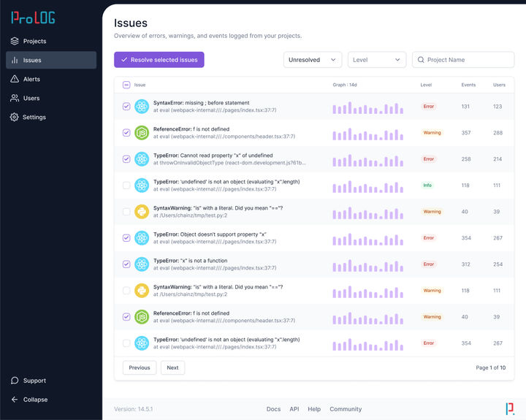Screen dimensions: 526x420
Task: Click Resolve selected issues button
Action: tap(159, 60)
